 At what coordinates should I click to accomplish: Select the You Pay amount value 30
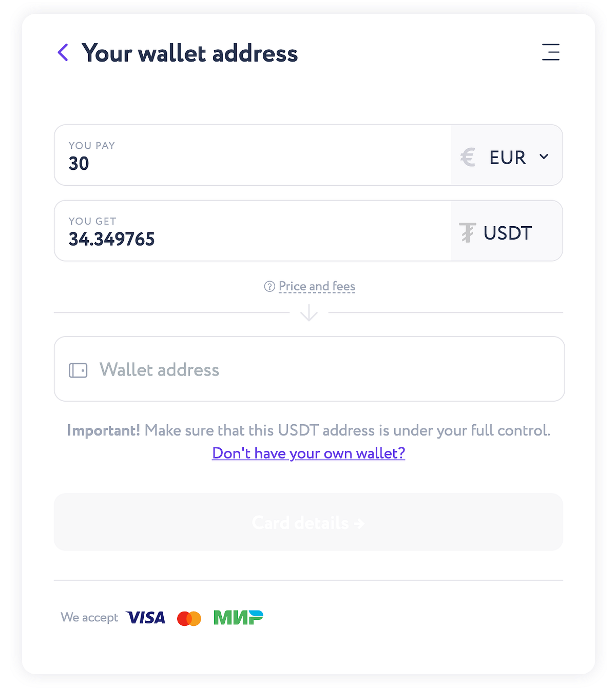click(x=79, y=163)
